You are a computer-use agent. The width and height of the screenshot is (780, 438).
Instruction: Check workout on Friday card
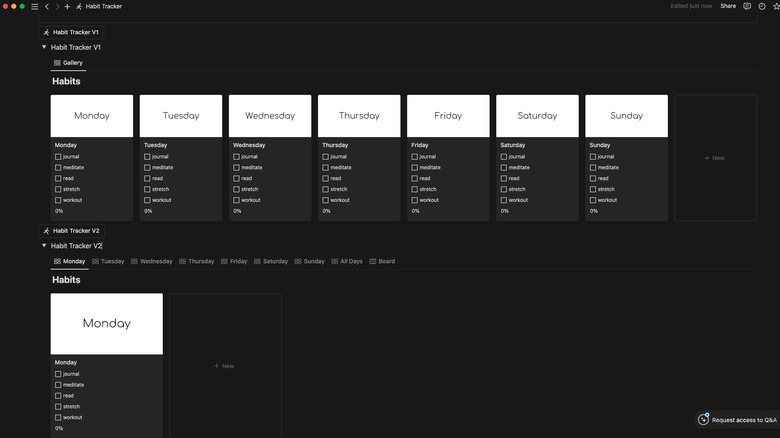[x=414, y=200]
